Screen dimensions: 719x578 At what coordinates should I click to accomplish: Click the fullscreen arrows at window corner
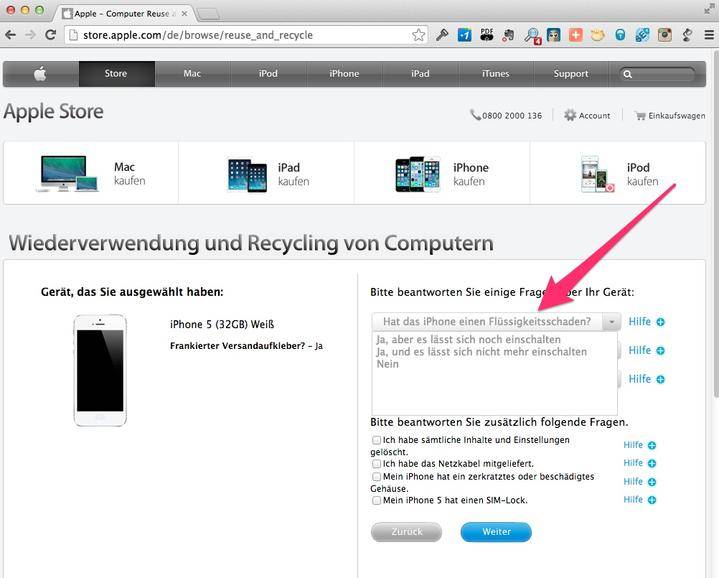[709, 9]
